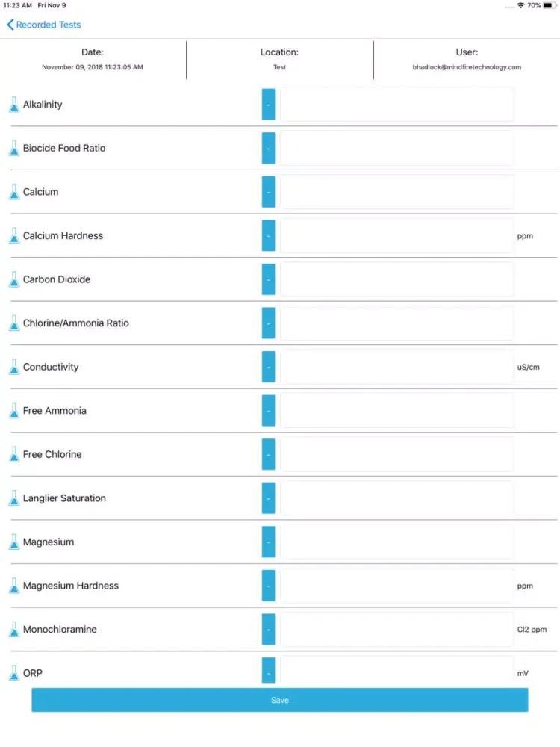Tap the Conductivity uS/cm input field
Viewport: 560px width, 747px height.
(396, 367)
